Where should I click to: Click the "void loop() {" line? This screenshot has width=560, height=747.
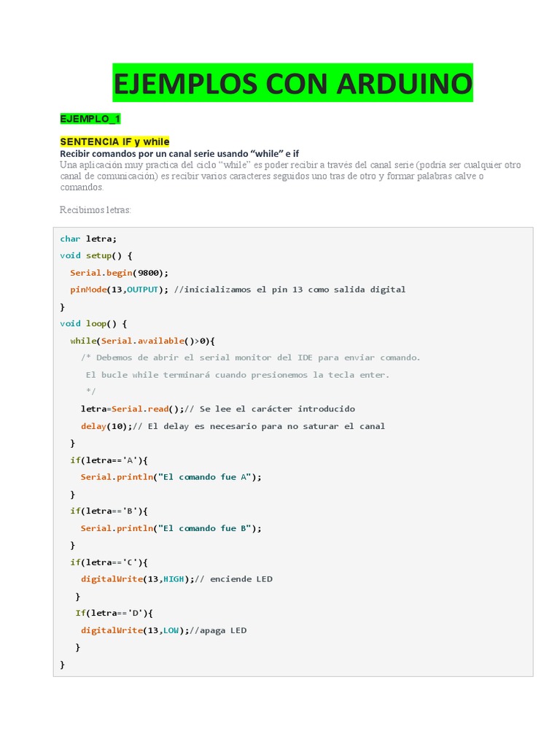coord(93,323)
